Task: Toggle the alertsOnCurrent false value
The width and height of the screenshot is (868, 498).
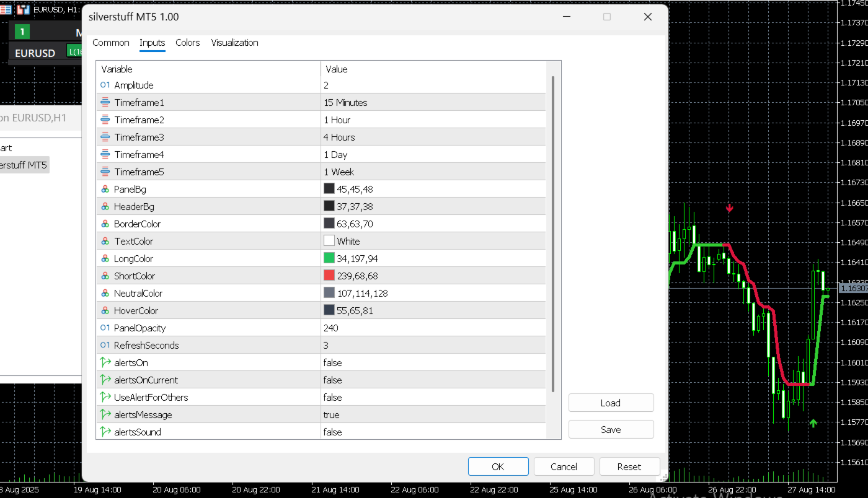Action: click(x=433, y=380)
